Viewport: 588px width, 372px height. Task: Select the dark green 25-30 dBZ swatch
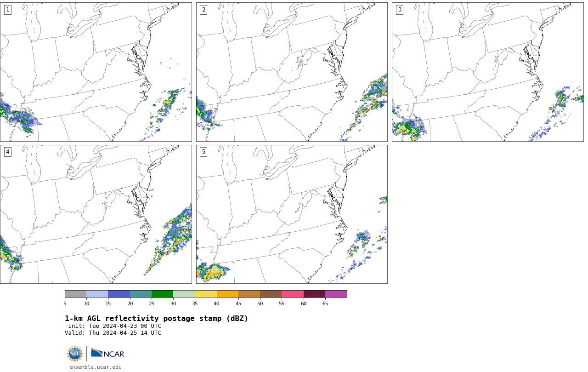(162, 294)
